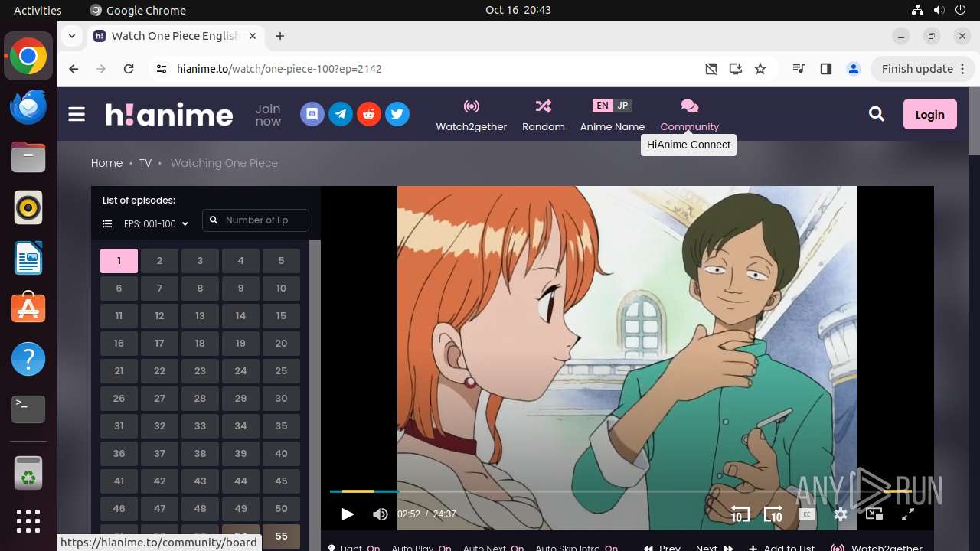Mute the video volume speaker
The width and height of the screenshot is (980, 551).
pyautogui.click(x=380, y=514)
